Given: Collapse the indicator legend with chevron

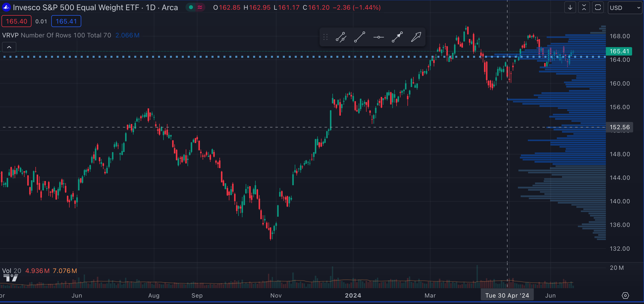Looking at the screenshot, I should pyautogui.click(x=9, y=47).
